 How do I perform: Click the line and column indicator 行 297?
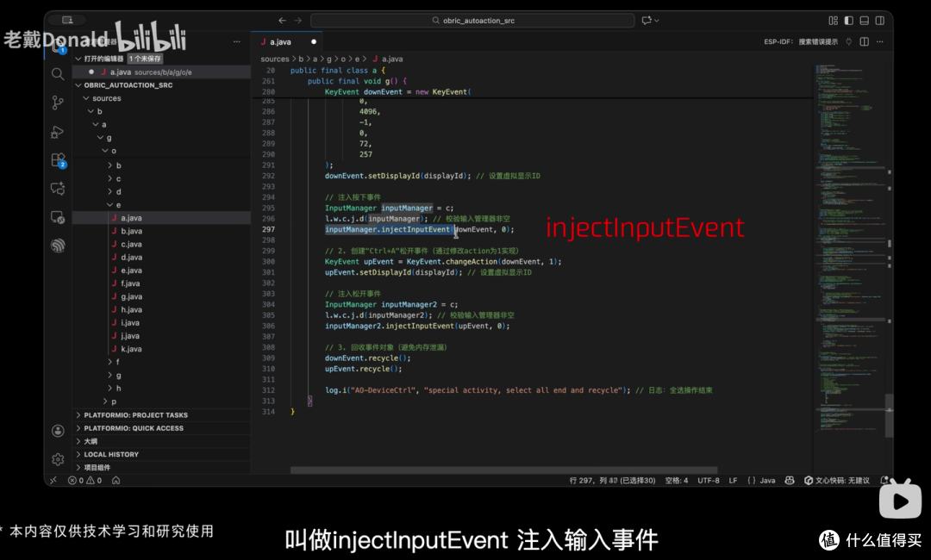(612, 481)
